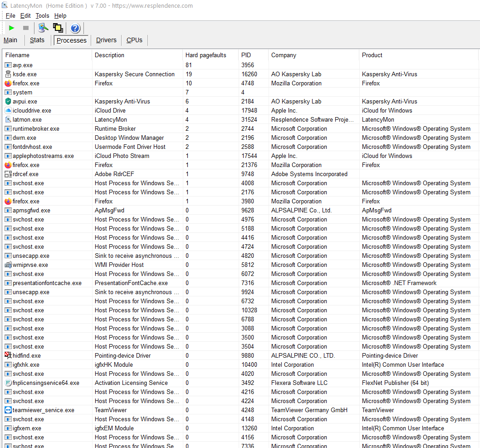Image resolution: width=480 pixels, height=448 pixels.
Task: Click 'TeamViewer Germany GmbH' company cell
Action: (309, 410)
